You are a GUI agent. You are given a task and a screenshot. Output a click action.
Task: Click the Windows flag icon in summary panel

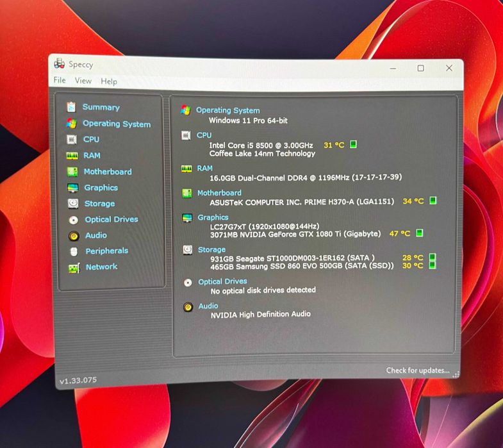pos(185,110)
